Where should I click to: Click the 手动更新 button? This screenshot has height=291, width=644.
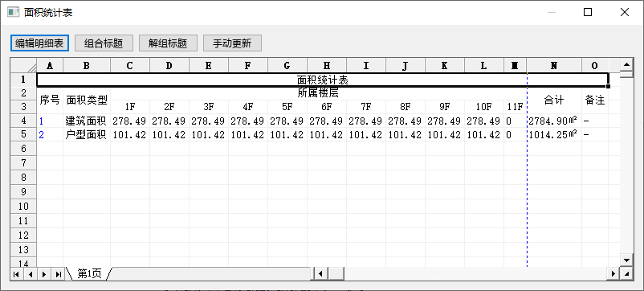pyautogui.click(x=232, y=43)
